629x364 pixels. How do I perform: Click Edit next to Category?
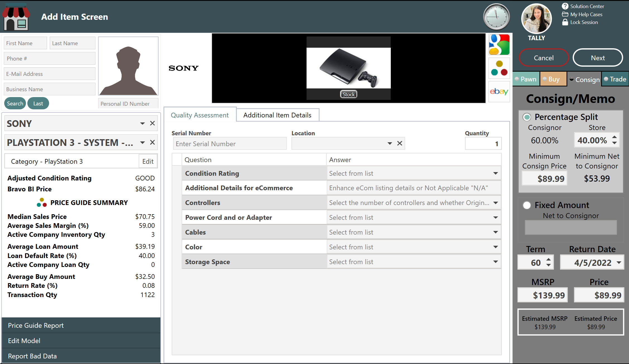click(148, 161)
